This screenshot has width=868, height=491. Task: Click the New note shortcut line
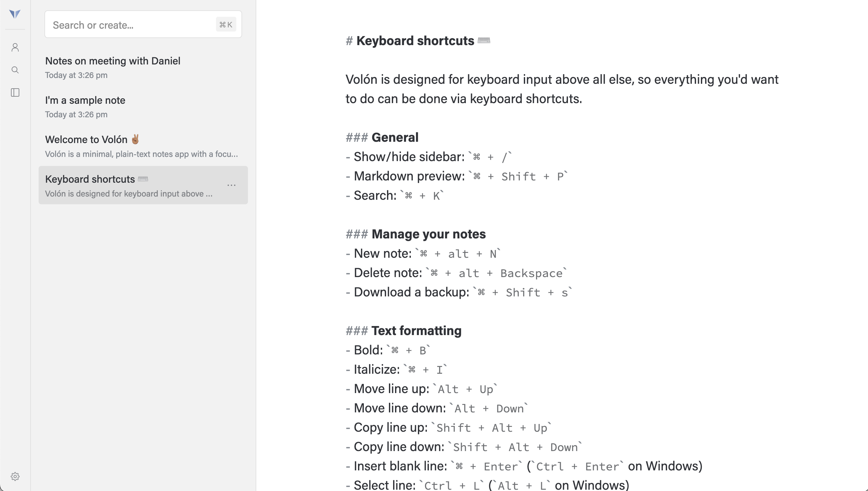tap(423, 254)
